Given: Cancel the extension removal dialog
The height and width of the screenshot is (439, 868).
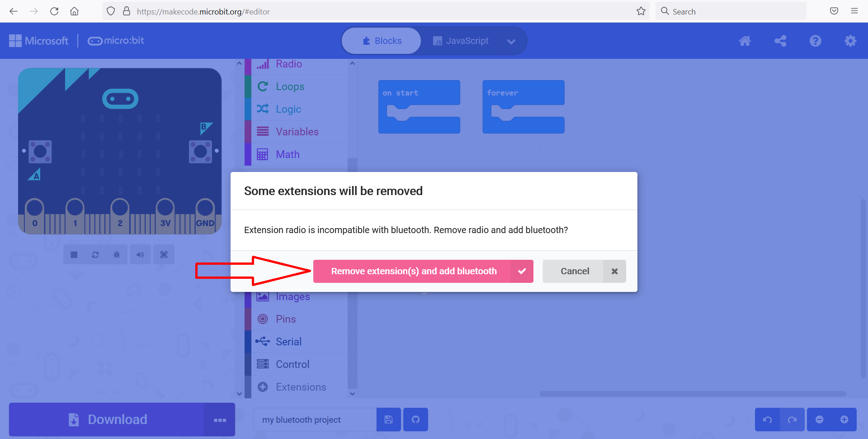Looking at the screenshot, I should (584, 271).
